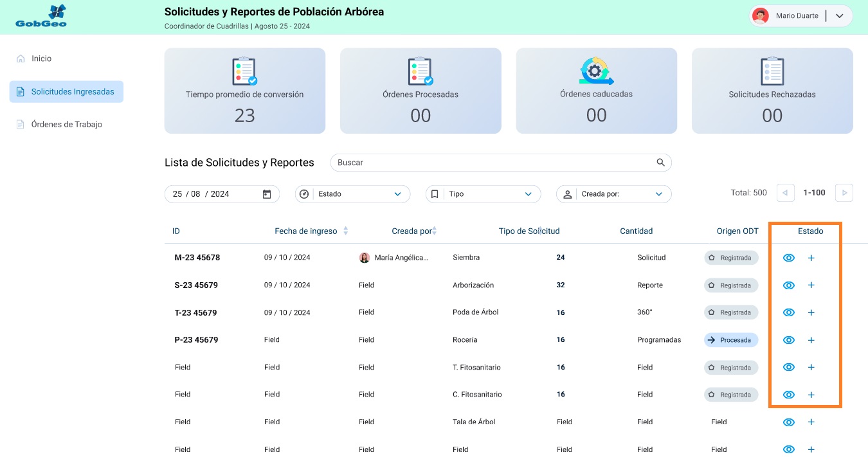Click plus icon for row S-23 45679
The image size is (868, 457).
(811, 285)
